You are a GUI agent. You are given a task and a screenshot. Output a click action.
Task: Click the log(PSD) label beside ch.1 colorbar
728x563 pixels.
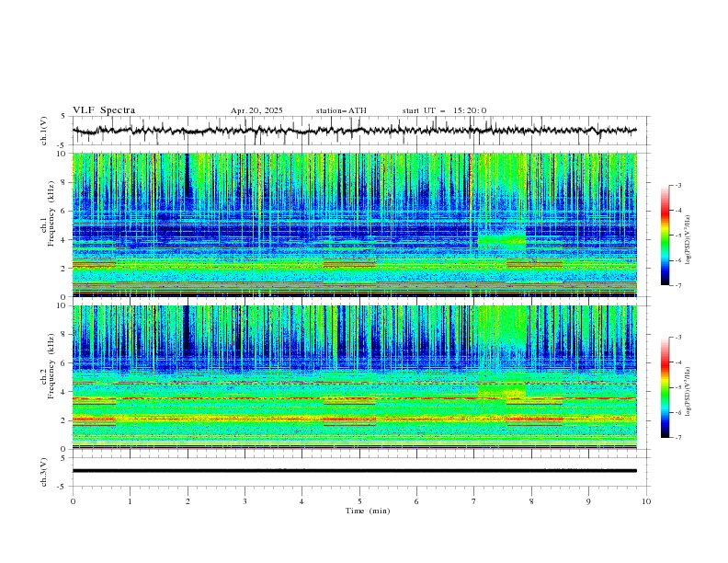tap(688, 240)
